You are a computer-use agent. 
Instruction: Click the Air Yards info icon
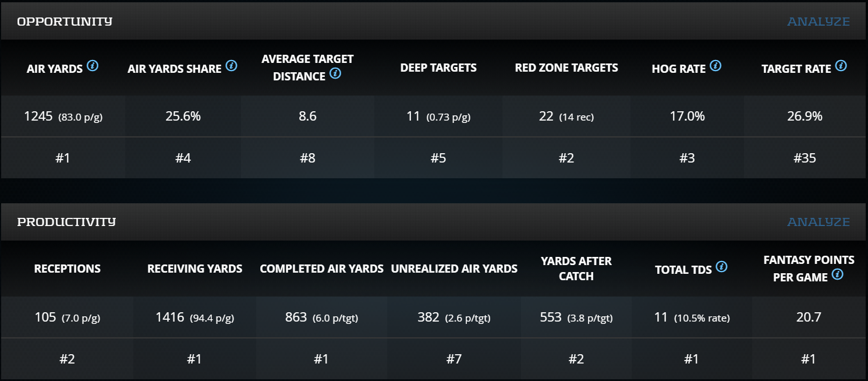click(93, 66)
